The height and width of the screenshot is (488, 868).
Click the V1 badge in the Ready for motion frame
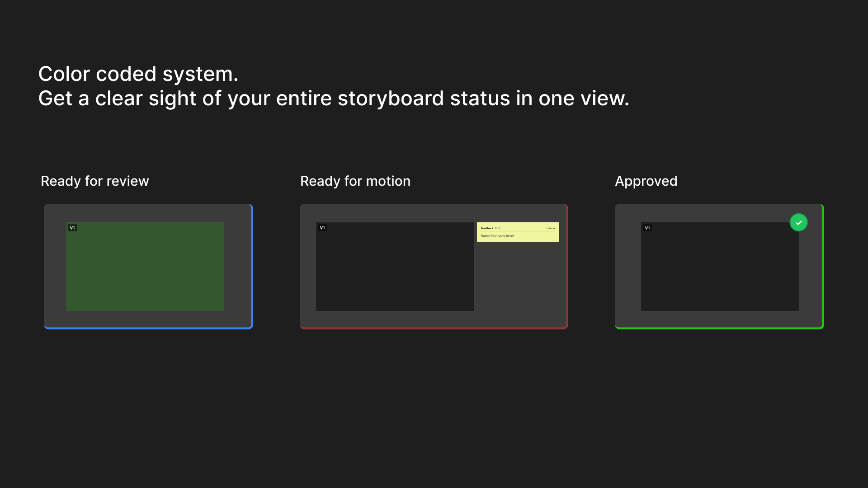coord(322,228)
